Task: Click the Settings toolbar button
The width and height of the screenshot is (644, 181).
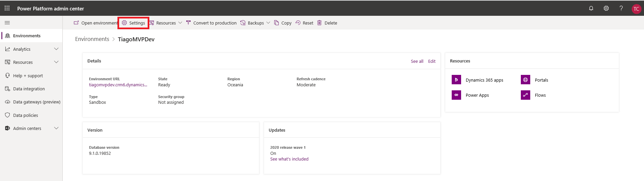Action: point(134,23)
